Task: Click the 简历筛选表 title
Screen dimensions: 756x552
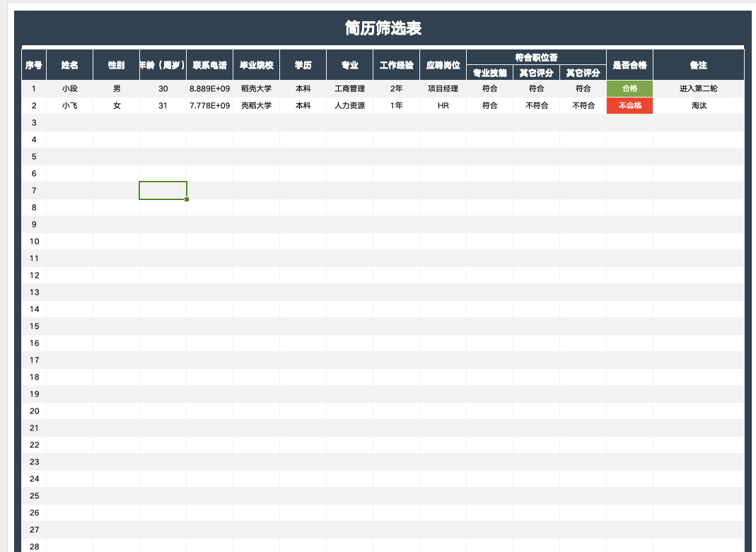Action: click(x=383, y=28)
